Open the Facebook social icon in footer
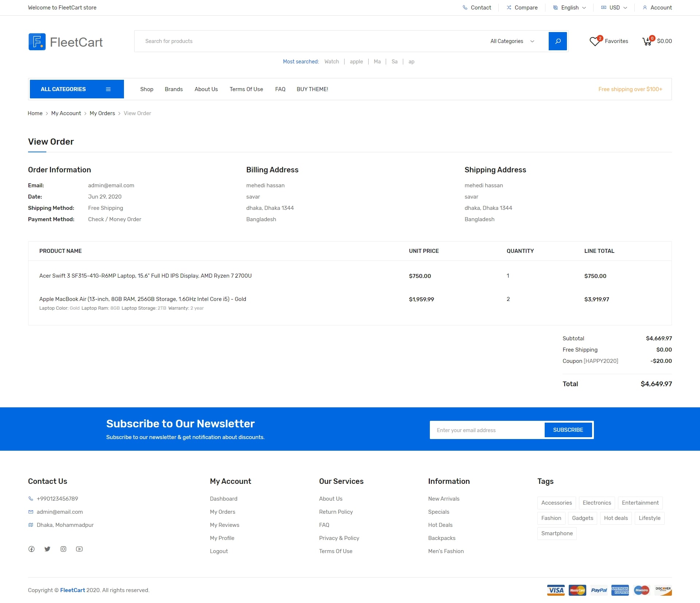Viewport: 700px width, 603px height. point(32,549)
